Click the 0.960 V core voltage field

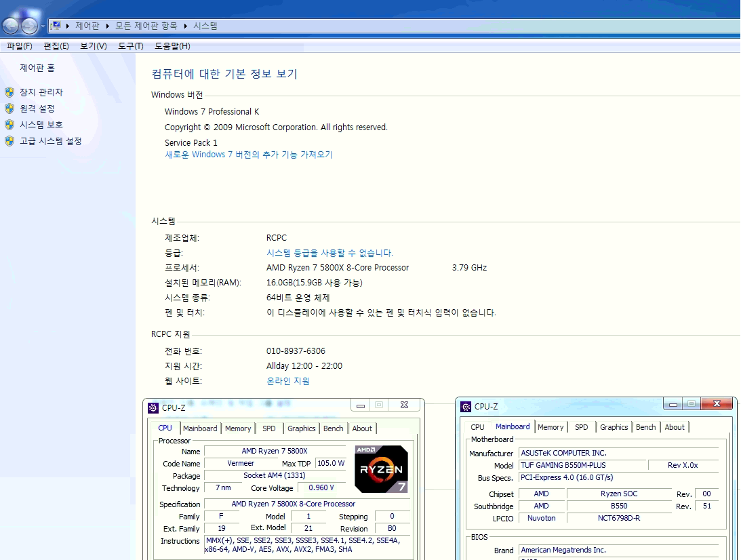(x=321, y=487)
